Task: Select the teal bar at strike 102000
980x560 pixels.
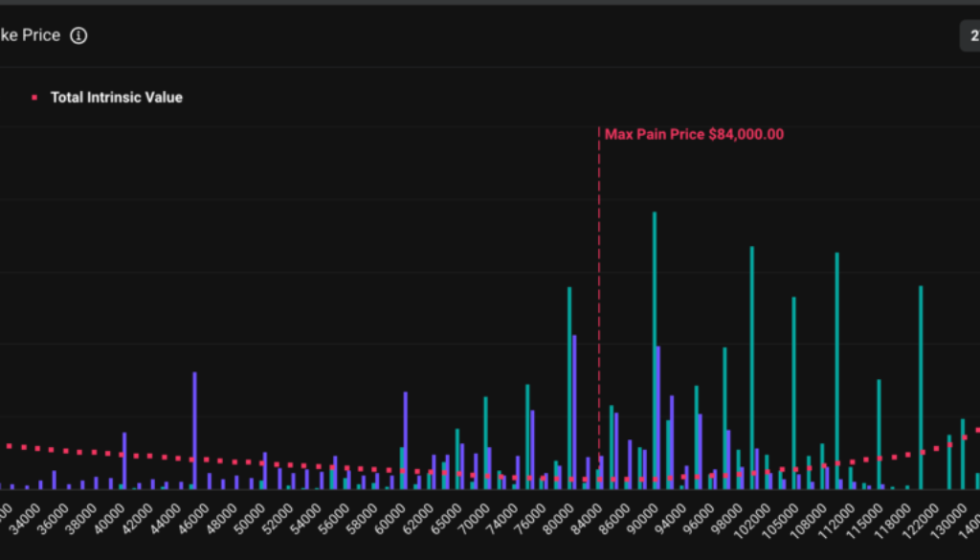Action: [752, 368]
